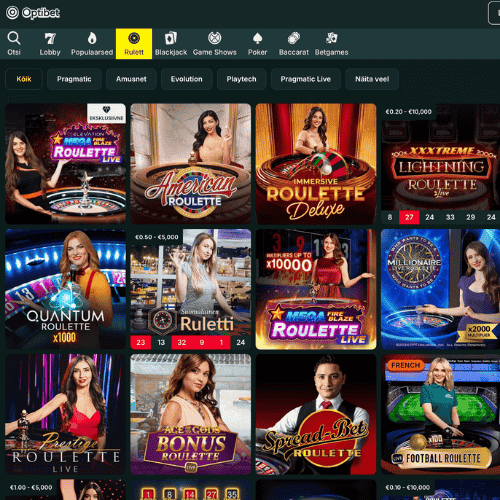This screenshot has width=500, height=500.
Task: Click the Optibet logo
Action: coord(33,13)
